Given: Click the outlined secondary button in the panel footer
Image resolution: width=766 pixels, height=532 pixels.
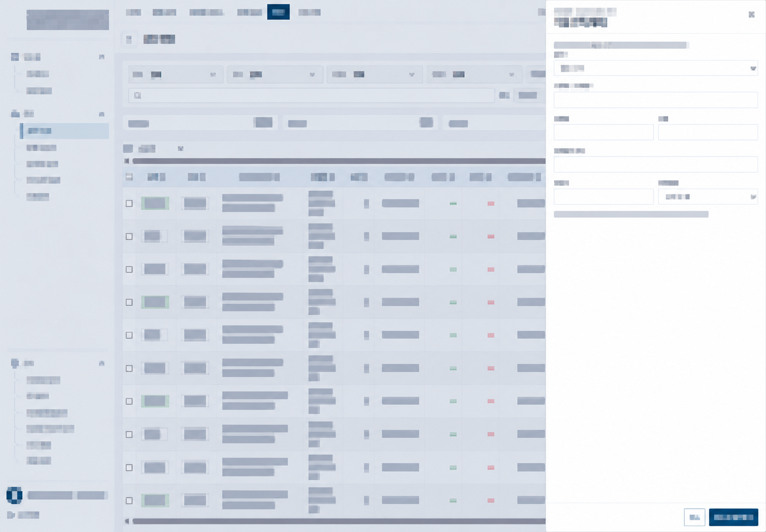Looking at the screenshot, I should pos(694,517).
